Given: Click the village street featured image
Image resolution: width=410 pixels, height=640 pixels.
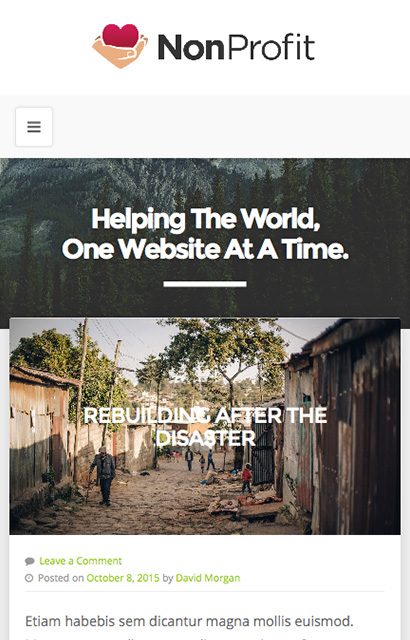Looking at the screenshot, I should click(205, 426).
